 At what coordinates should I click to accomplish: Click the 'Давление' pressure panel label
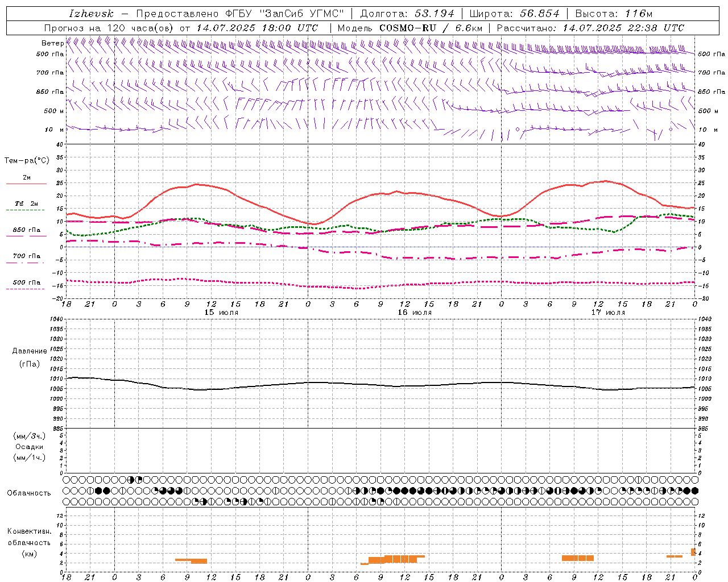pyautogui.click(x=30, y=351)
